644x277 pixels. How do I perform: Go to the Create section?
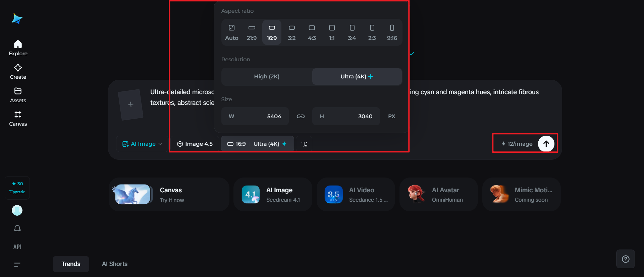[x=18, y=72]
